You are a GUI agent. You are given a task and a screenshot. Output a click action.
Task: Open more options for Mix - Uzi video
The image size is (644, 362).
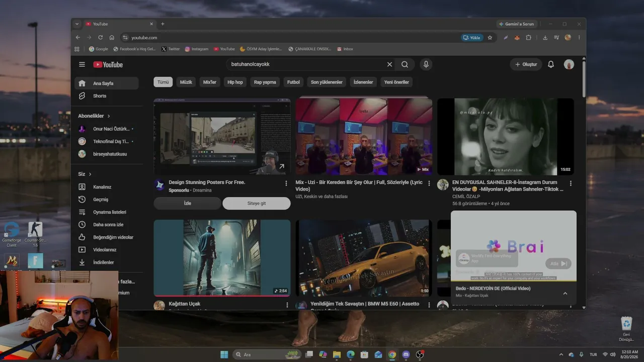click(x=429, y=184)
